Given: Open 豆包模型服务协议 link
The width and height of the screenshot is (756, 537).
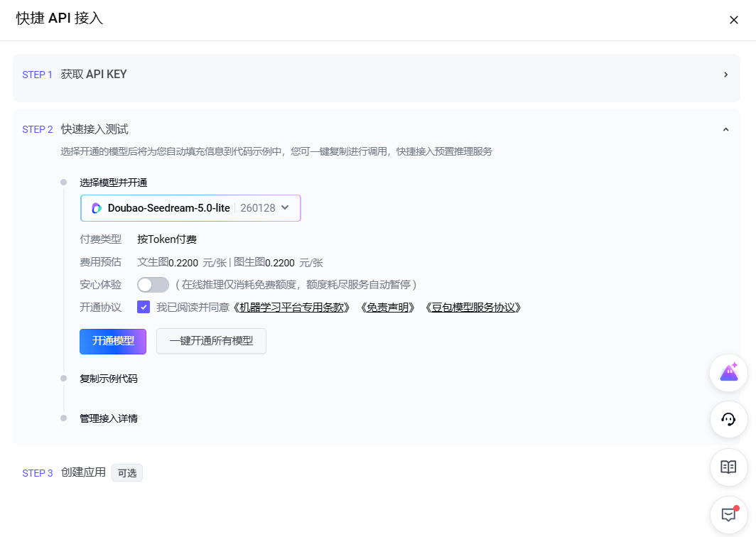Looking at the screenshot, I should pyautogui.click(x=473, y=308).
